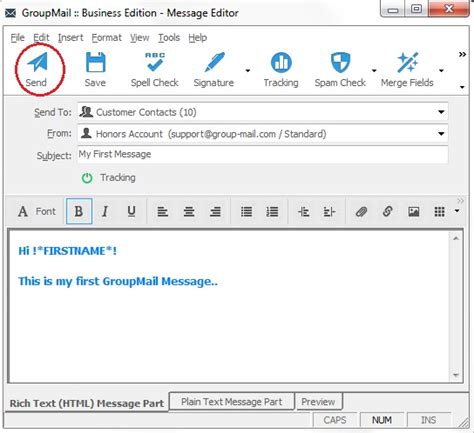Click the scroll up arrow in editor

click(x=456, y=239)
